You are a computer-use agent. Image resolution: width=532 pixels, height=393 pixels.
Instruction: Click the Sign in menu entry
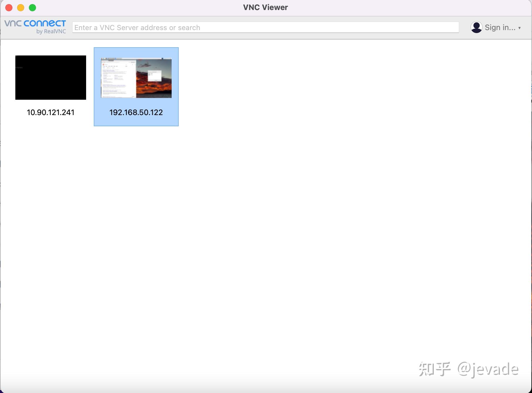pyautogui.click(x=499, y=27)
